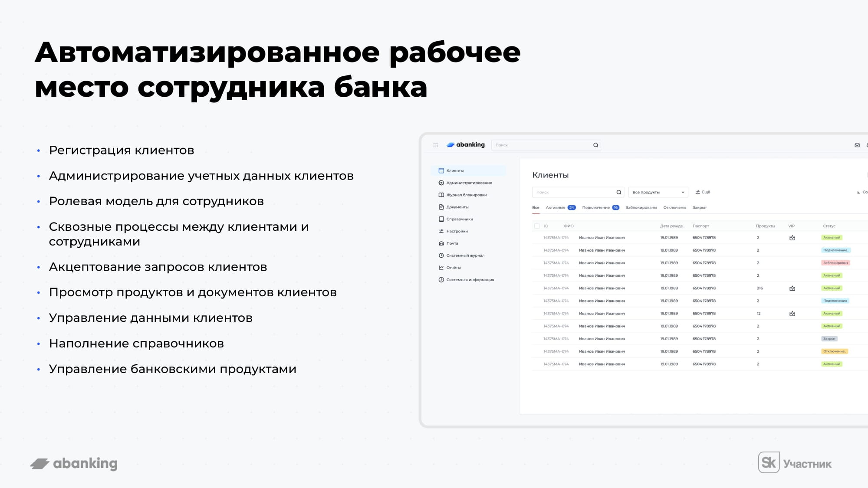Click the Заблокирован status badge
This screenshot has width=868, height=488.
835,263
